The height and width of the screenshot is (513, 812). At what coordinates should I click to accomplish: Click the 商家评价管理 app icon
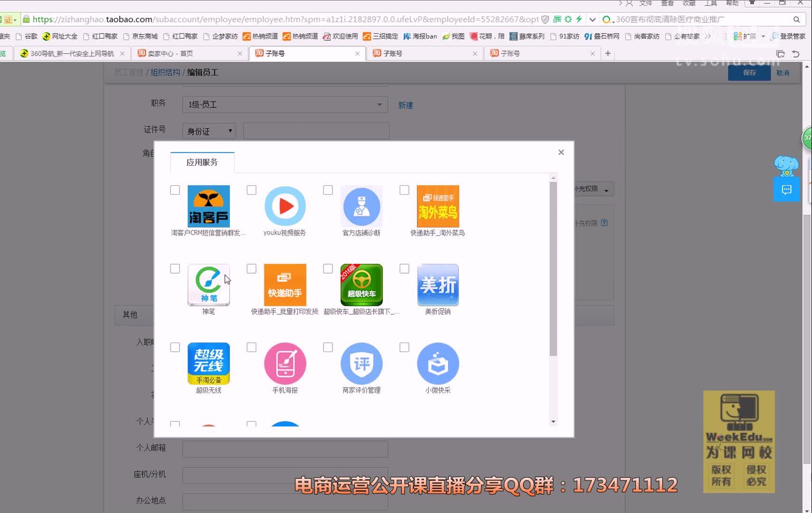pos(361,363)
